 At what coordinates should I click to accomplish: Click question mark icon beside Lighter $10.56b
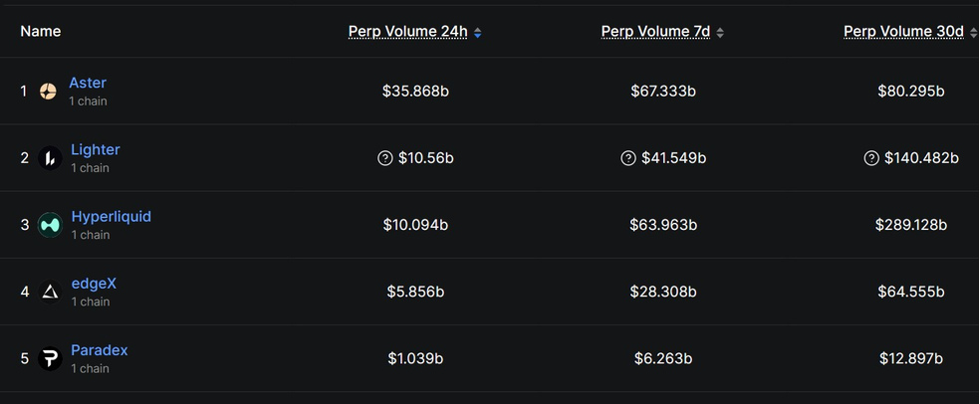coord(385,158)
